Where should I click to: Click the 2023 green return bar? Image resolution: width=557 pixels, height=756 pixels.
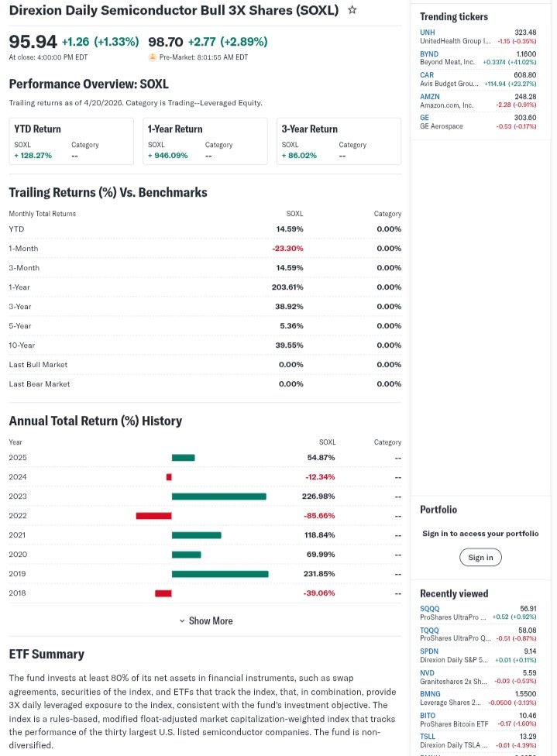pos(218,497)
